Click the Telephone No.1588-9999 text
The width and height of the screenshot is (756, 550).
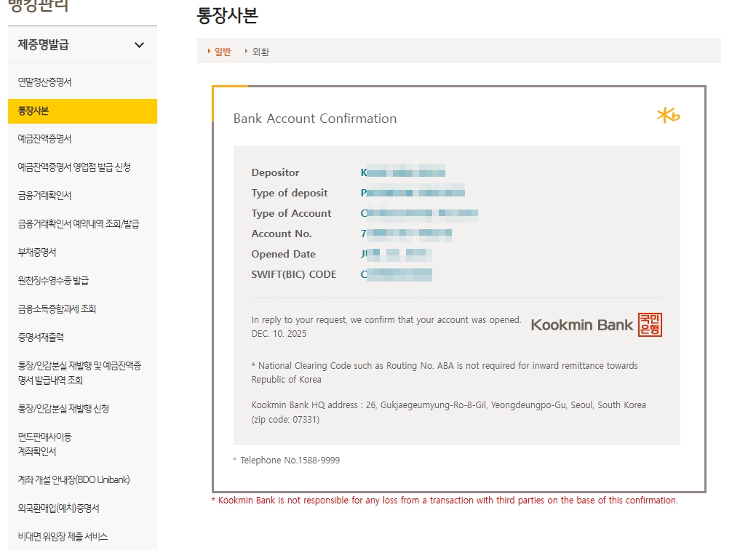290,461
